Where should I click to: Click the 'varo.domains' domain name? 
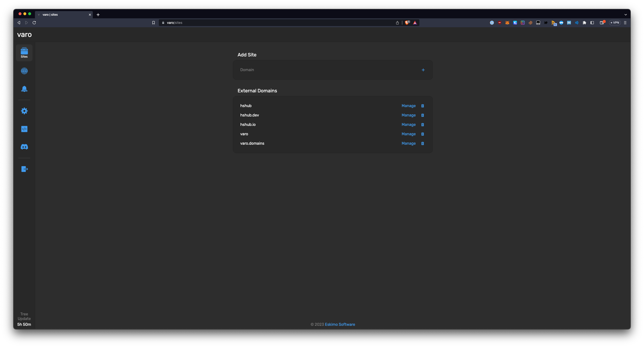(x=252, y=143)
